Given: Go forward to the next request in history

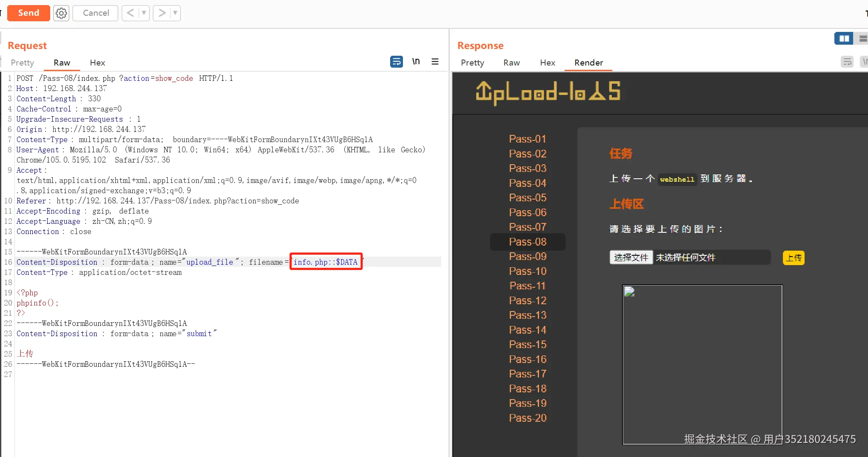Looking at the screenshot, I should pyautogui.click(x=162, y=13).
